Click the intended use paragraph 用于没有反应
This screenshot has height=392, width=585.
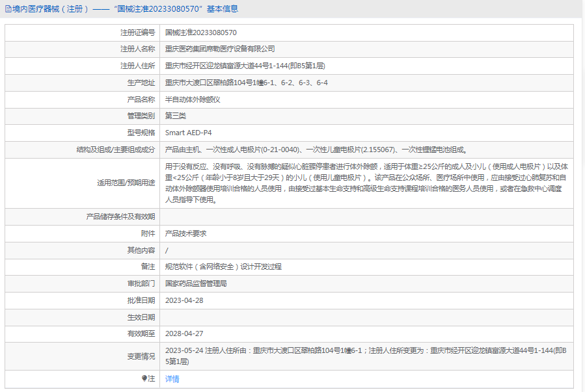366,183
